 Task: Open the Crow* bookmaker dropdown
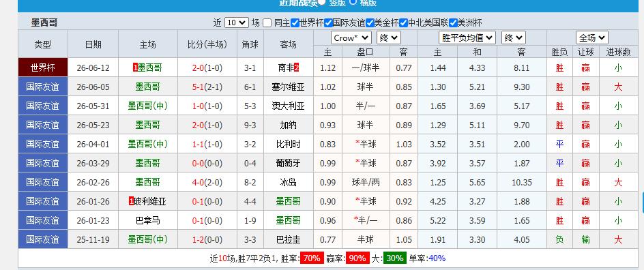pos(351,37)
